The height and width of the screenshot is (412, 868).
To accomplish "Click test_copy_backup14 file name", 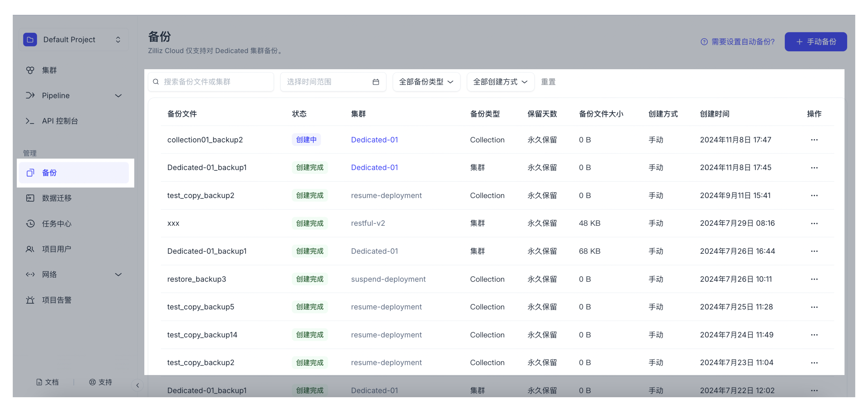I will pos(202,335).
